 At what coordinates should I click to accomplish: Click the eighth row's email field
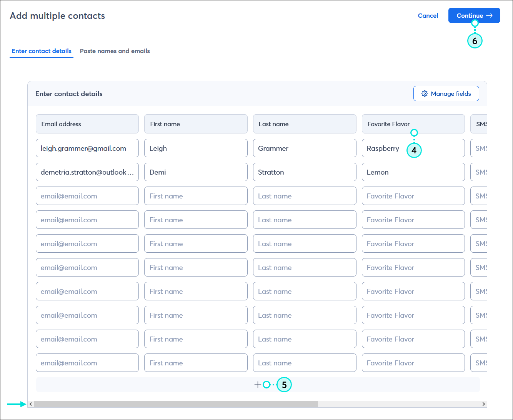tap(87, 315)
